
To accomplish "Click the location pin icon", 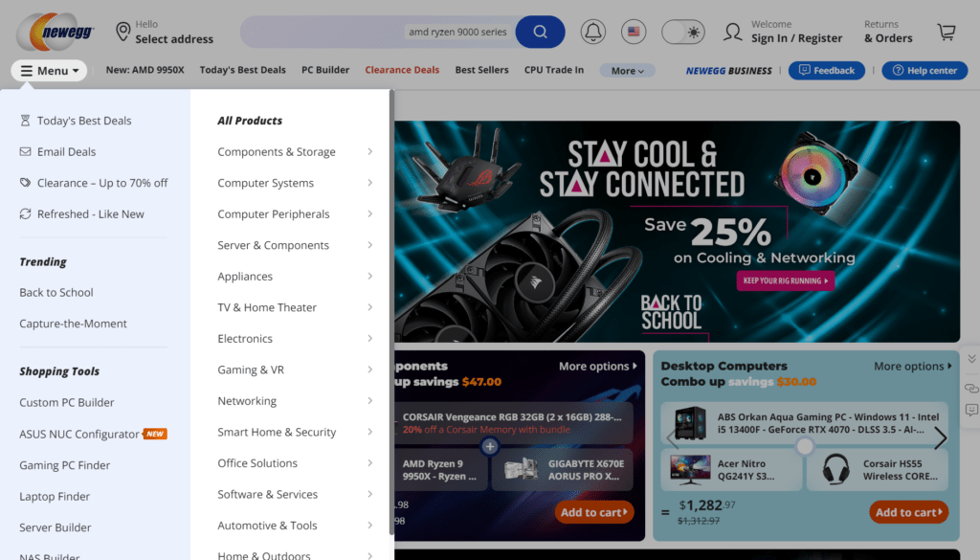I will (x=123, y=32).
